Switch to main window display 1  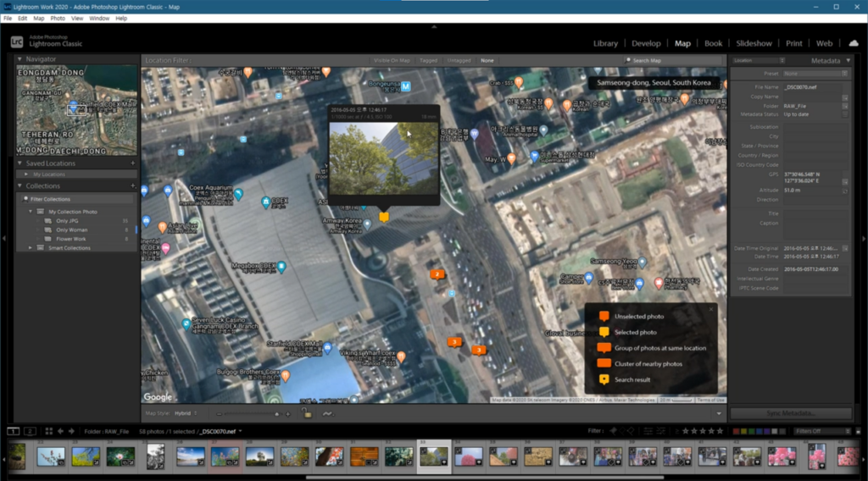[14, 431]
